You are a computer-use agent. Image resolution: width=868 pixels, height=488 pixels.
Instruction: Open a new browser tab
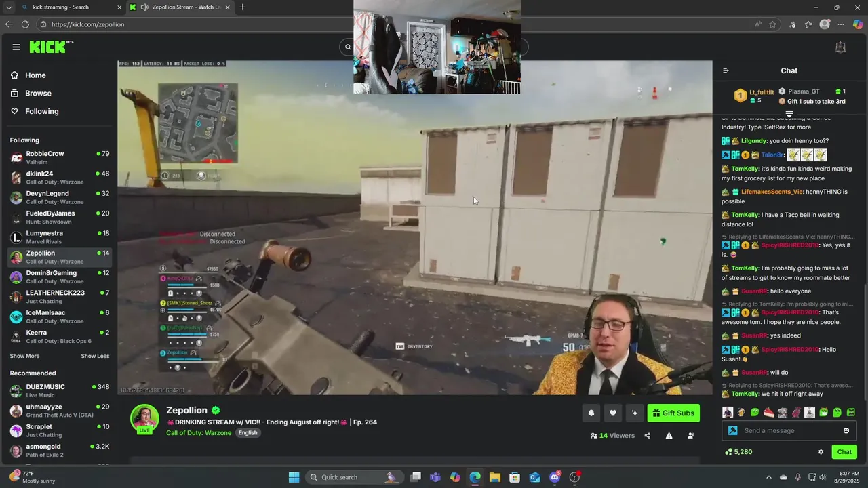pos(242,7)
